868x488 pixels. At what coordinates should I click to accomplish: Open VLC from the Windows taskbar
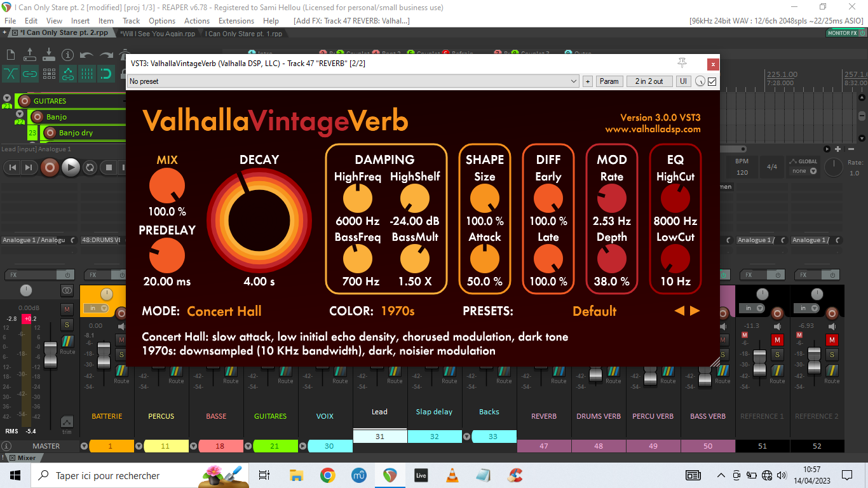[x=452, y=475]
